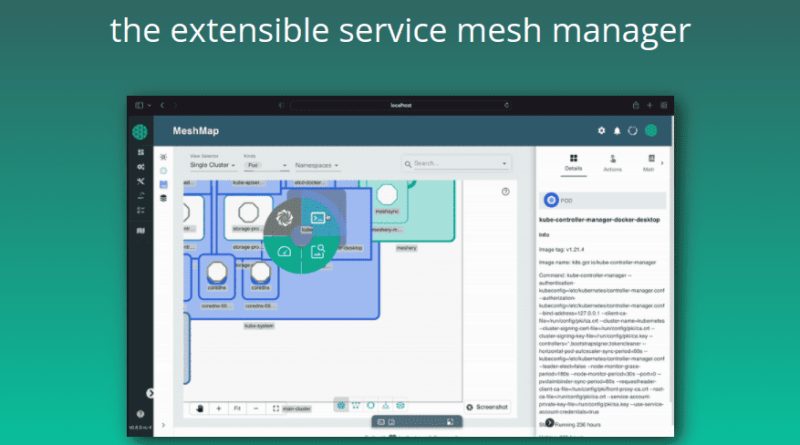
Task: Open a new browser tab with plus
Action: [649, 105]
